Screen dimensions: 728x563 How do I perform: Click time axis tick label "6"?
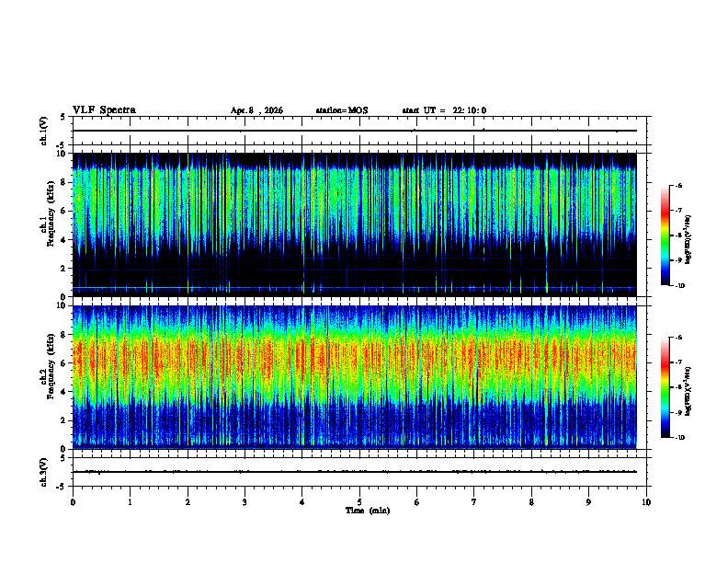click(417, 502)
